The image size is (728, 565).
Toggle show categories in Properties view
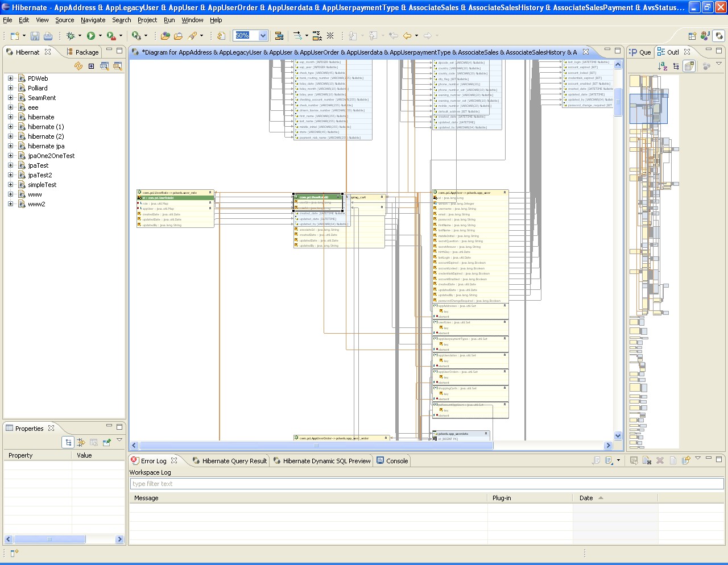click(68, 442)
